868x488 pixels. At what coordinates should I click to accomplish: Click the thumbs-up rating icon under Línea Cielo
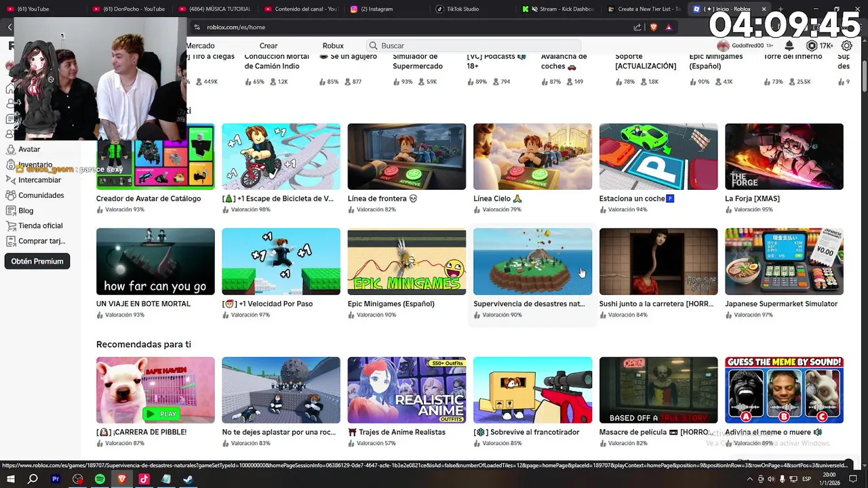477,209
